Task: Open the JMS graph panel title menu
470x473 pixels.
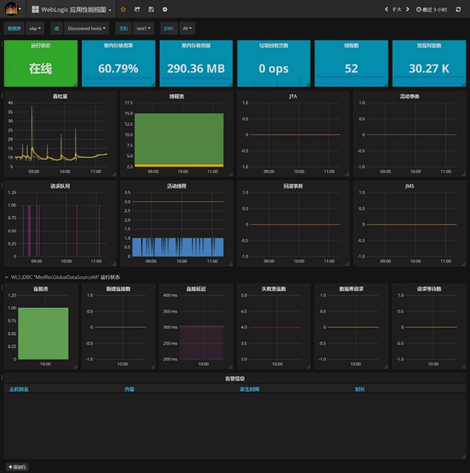Action: pyautogui.click(x=410, y=186)
